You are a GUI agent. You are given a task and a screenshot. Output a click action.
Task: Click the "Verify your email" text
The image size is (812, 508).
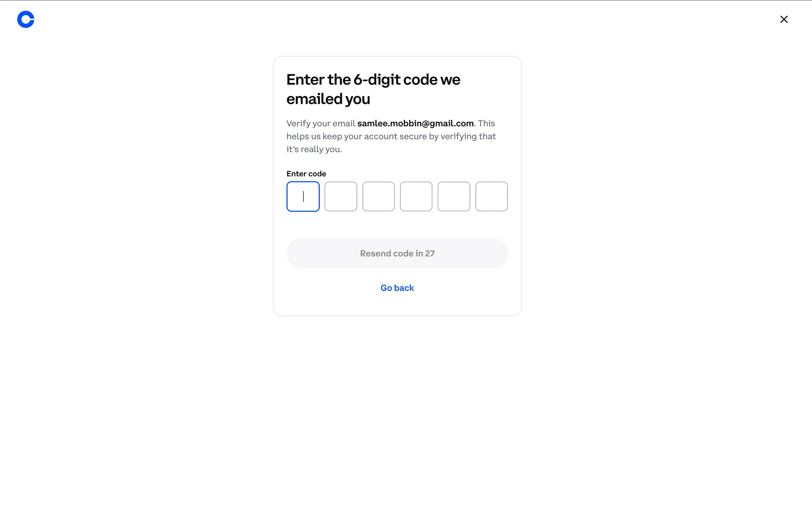click(x=321, y=124)
